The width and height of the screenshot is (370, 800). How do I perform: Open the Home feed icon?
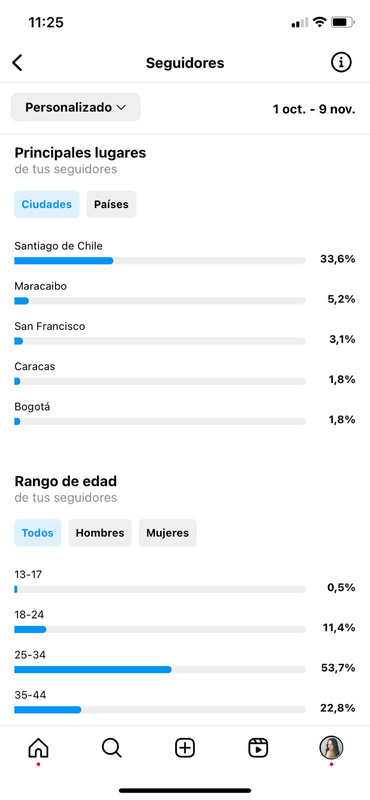[38, 748]
